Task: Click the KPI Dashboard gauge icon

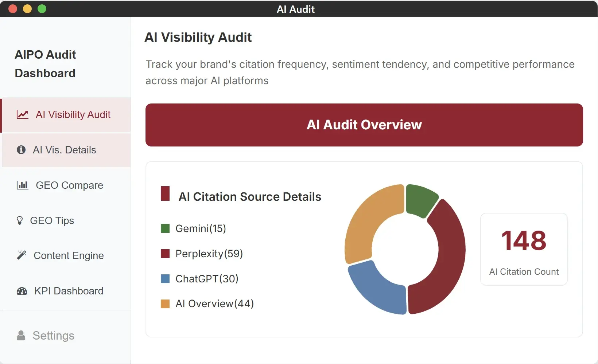Action: coord(22,291)
